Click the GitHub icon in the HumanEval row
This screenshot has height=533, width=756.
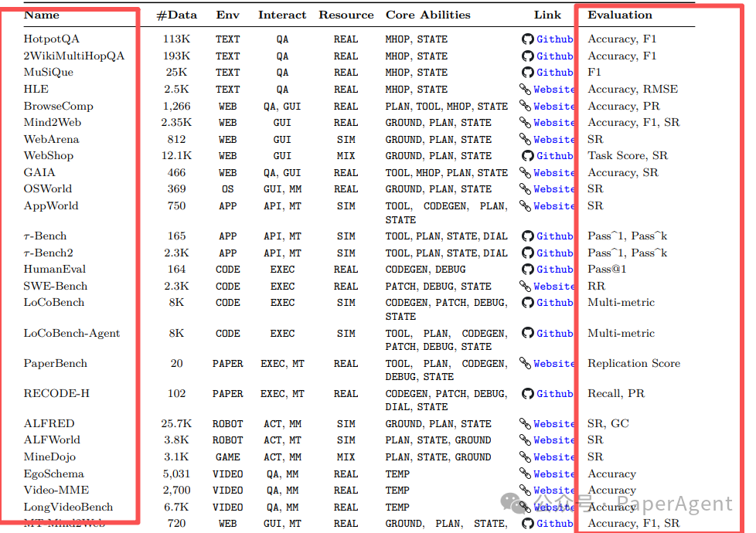coord(528,270)
